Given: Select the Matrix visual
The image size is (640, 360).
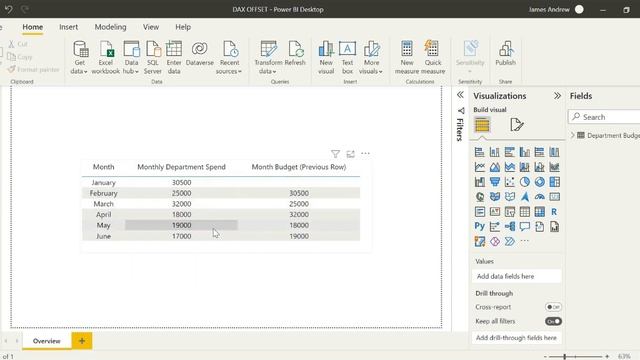Looking at the screenshot, I should (540, 212).
